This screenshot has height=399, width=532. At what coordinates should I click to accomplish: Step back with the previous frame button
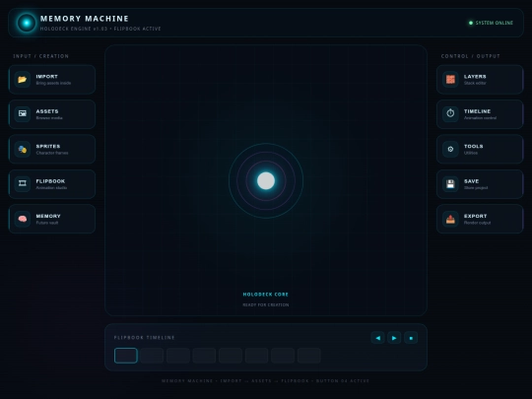(x=377, y=338)
